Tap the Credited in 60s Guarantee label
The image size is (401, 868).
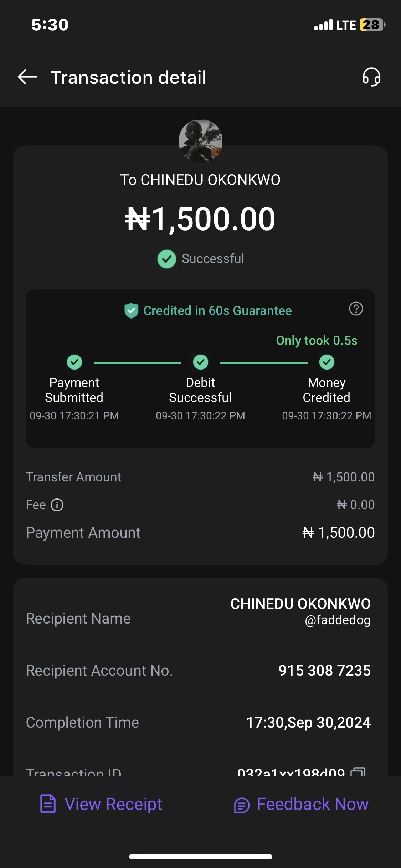point(217,311)
